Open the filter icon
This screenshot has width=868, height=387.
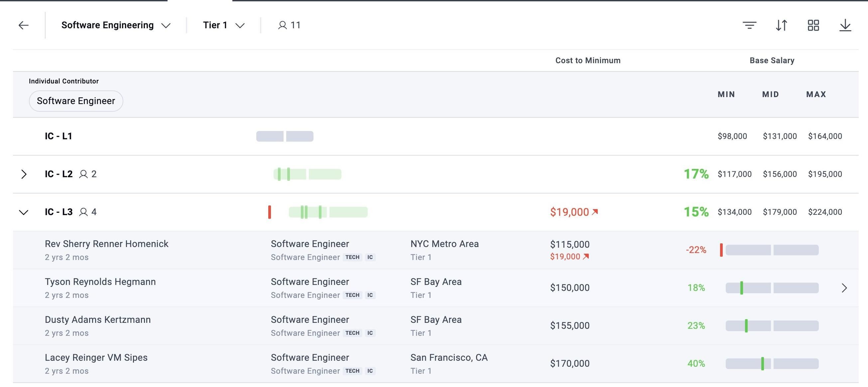pos(749,25)
